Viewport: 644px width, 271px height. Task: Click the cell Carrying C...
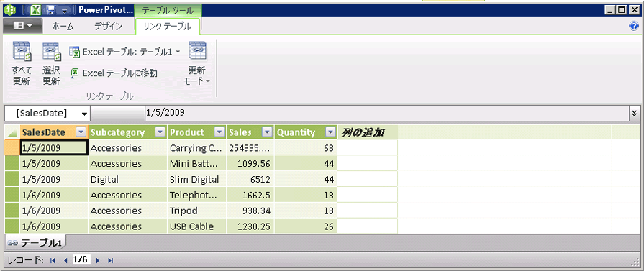(x=196, y=148)
